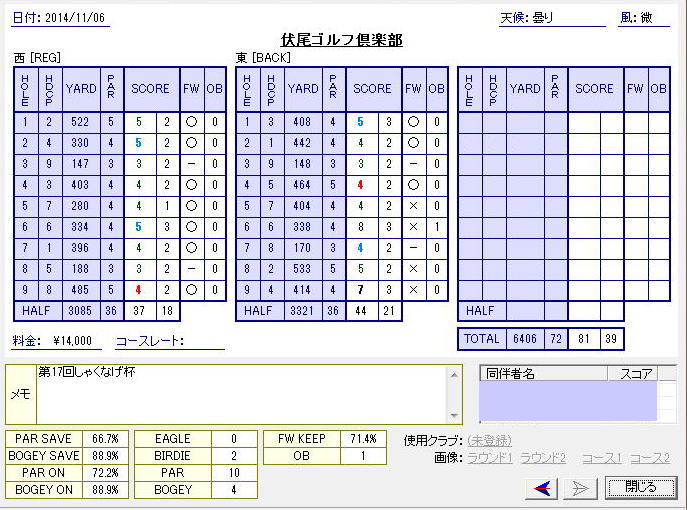Click TOTAL score 81

click(x=584, y=339)
